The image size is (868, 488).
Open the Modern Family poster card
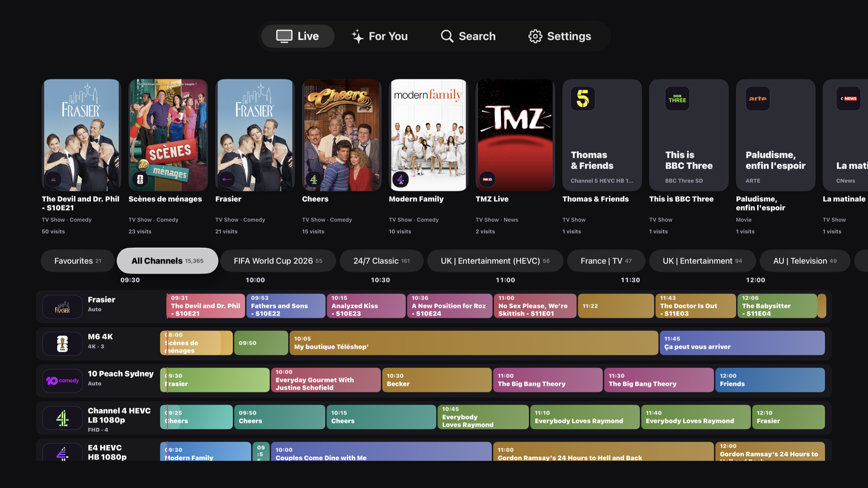428,135
